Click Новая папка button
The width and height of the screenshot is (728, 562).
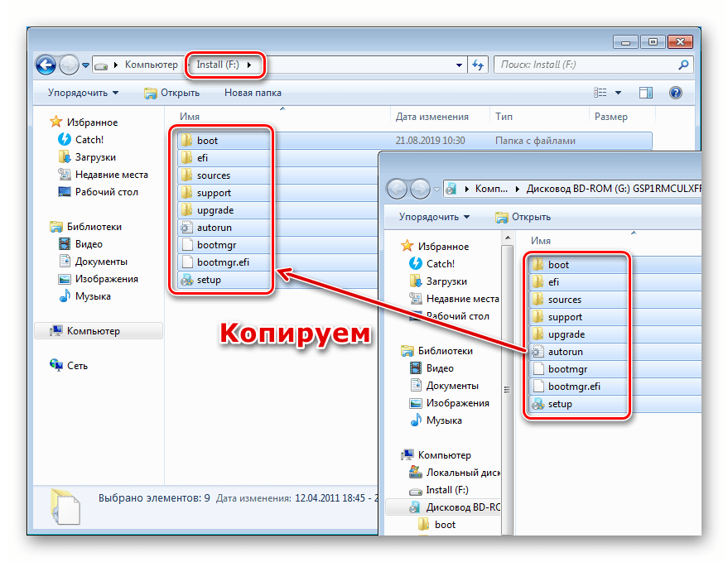253,93
